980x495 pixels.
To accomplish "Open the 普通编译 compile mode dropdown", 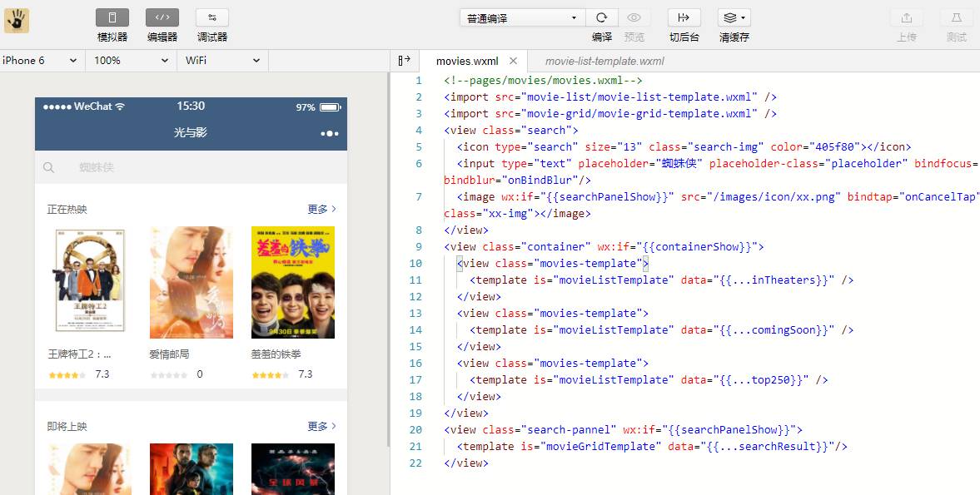I will pos(523,18).
